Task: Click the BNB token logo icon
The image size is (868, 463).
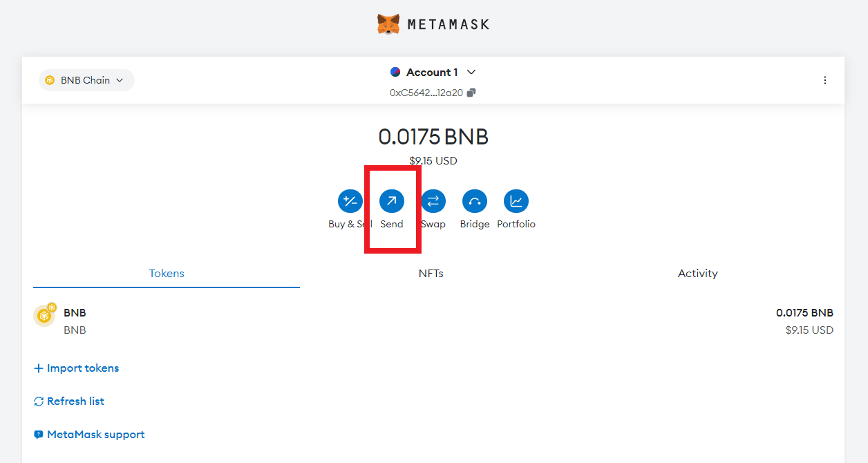Action: pyautogui.click(x=44, y=316)
